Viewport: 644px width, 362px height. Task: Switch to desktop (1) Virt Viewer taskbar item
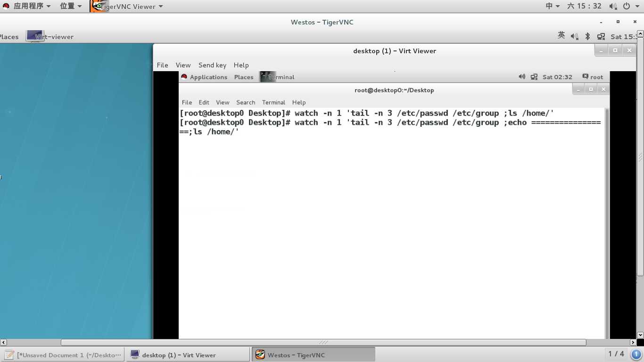[x=188, y=355]
